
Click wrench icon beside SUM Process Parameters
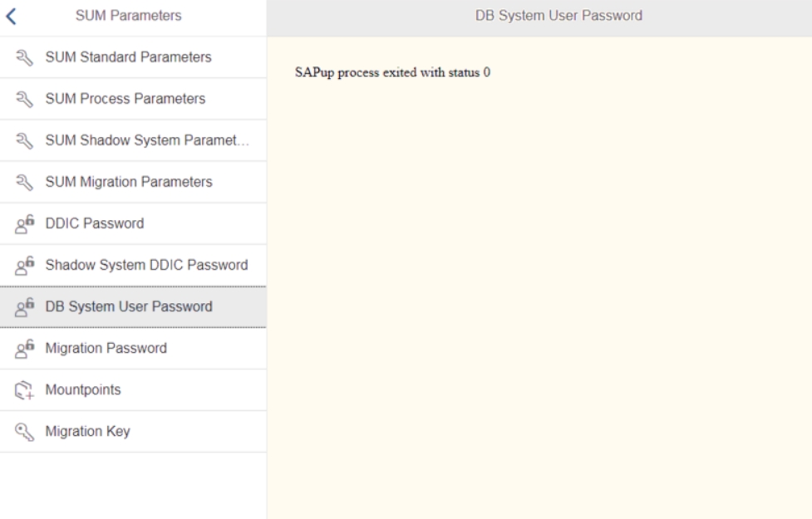[24, 99]
